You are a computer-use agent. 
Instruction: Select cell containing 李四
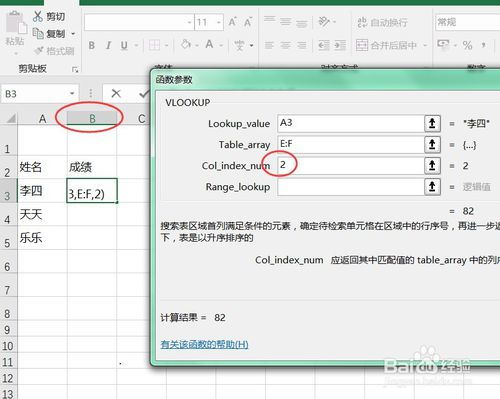[x=42, y=191]
